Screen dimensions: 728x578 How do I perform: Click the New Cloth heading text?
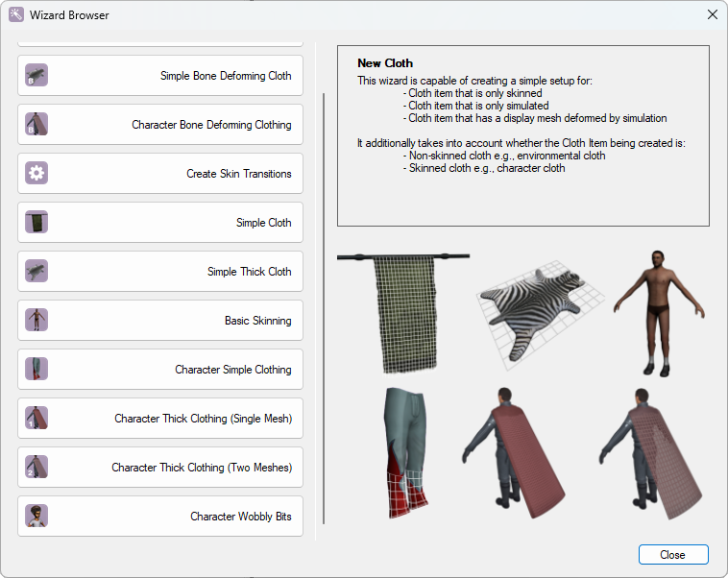tap(385, 63)
